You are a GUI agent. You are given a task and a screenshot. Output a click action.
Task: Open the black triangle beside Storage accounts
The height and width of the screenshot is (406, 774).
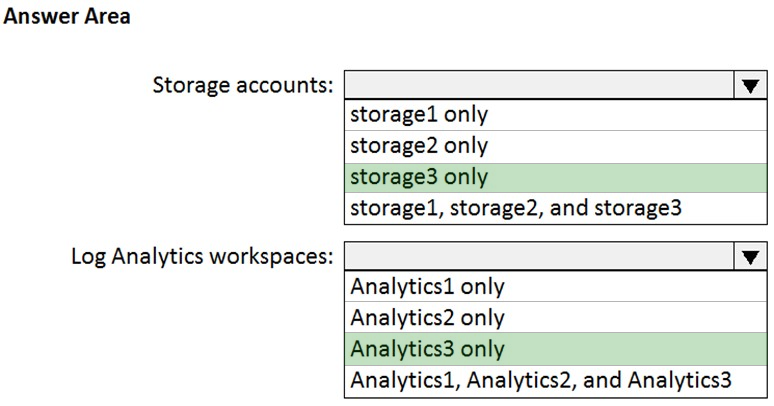pyautogui.click(x=750, y=86)
